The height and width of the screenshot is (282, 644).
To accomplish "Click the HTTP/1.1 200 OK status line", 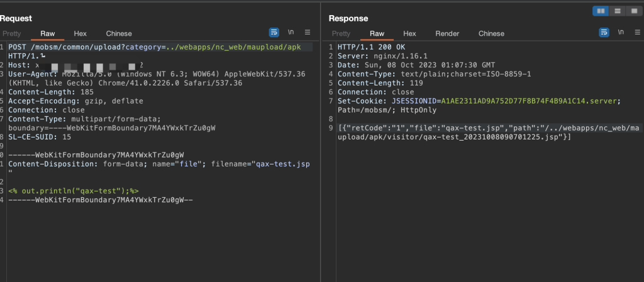I will 371,47.
